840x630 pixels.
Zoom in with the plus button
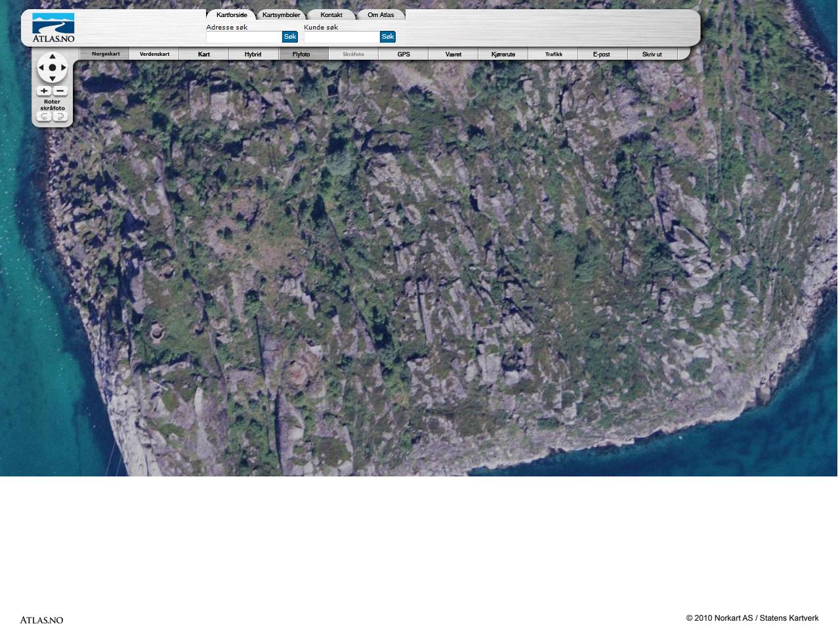tap(44, 91)
